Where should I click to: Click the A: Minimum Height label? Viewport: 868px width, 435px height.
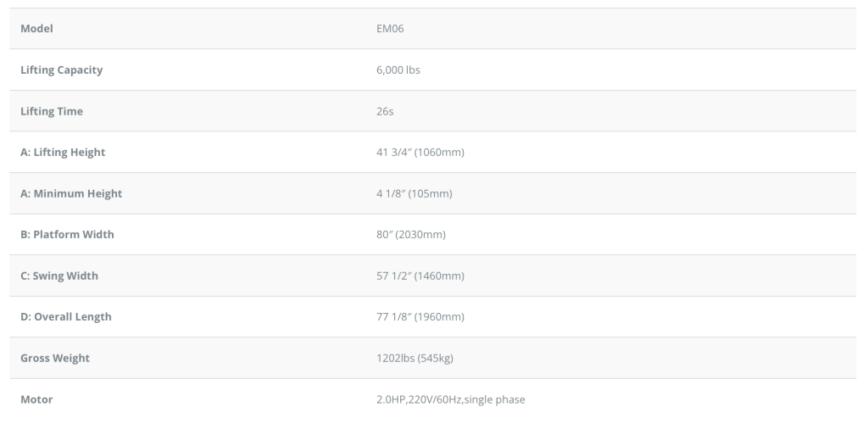pos(71,193)
